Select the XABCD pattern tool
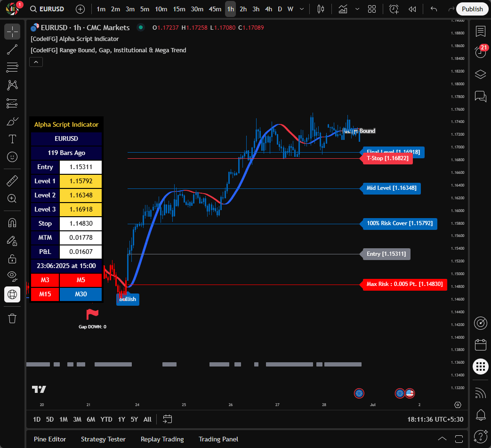 [x=12, y=85]
